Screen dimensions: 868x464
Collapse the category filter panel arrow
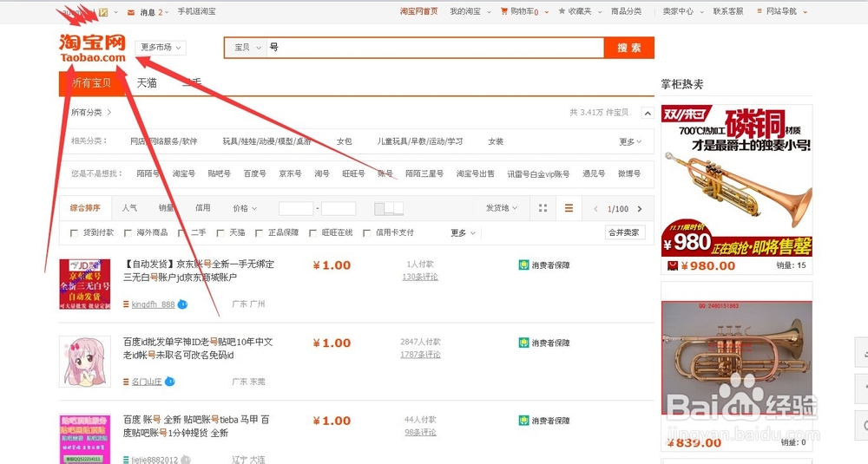click(647, 113)
